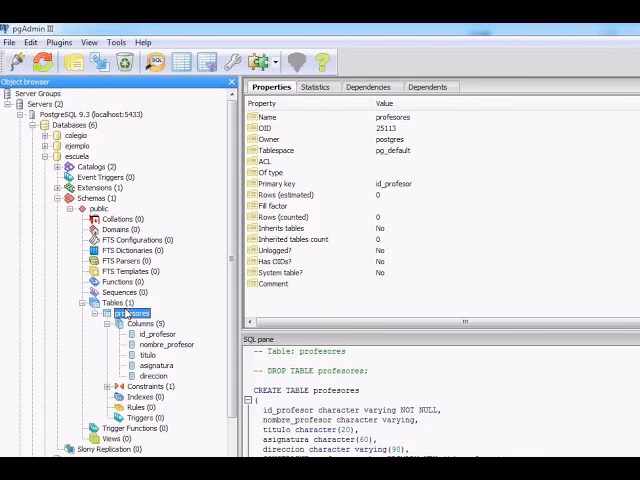Collapse the Columns (5) node
This screenshot has width=640, height=480.
107,324
